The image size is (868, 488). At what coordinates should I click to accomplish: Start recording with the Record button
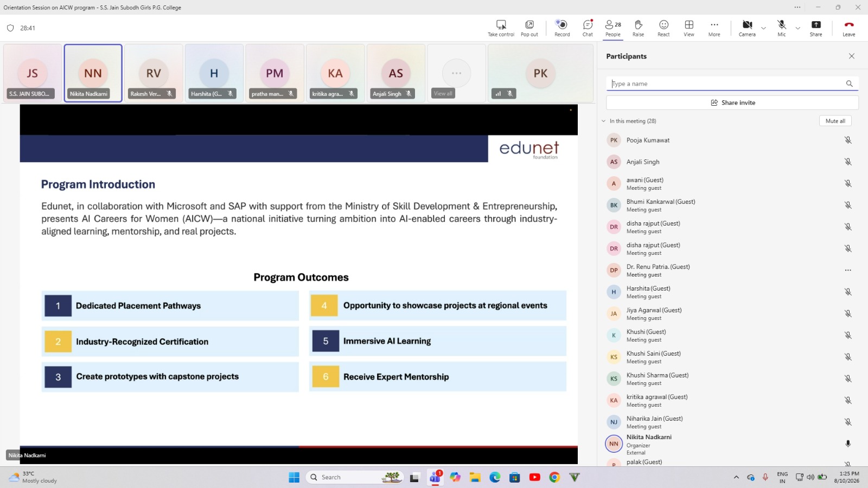click(x=562, y=28)
